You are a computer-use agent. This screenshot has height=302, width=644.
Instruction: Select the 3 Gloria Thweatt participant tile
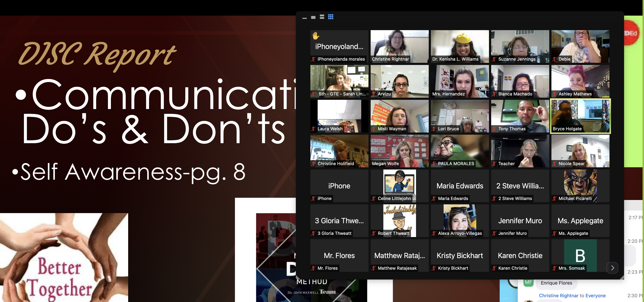click(339, 221)
